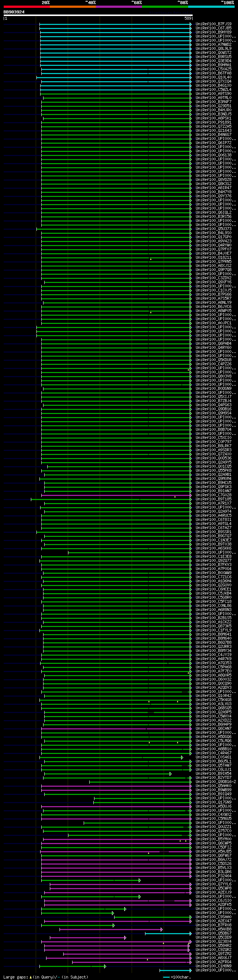Open hit UniRef100_Q8L9L9
This screenshot has width=238, height=980.
213,49
